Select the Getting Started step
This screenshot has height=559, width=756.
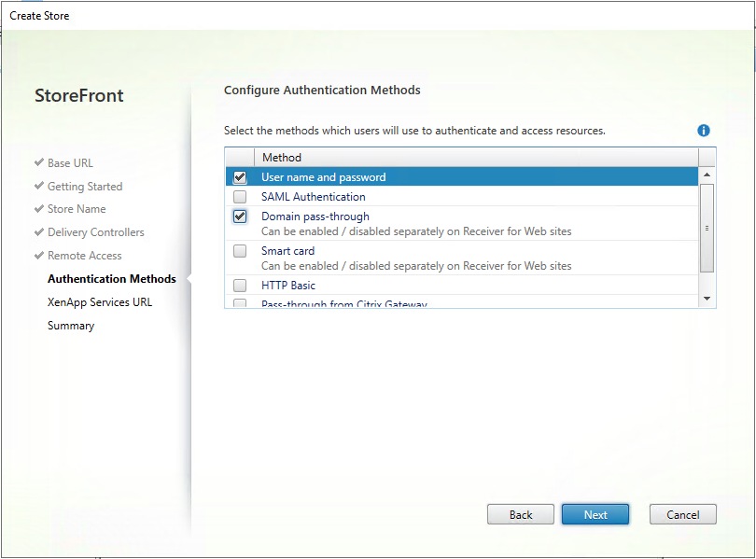(85, 186)
